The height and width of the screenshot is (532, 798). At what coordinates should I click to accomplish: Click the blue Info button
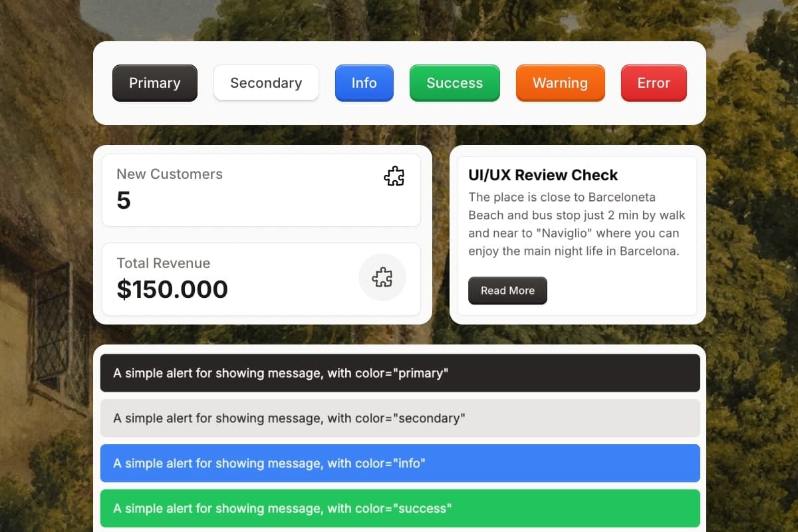(x=364, y=83)
